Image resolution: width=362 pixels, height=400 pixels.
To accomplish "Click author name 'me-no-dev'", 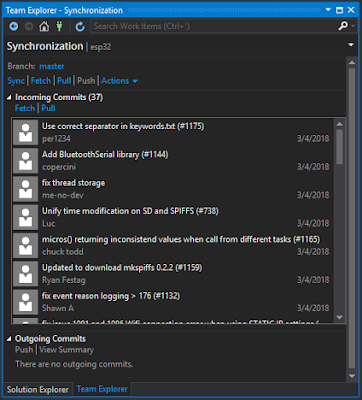I will tap(63, 195).
